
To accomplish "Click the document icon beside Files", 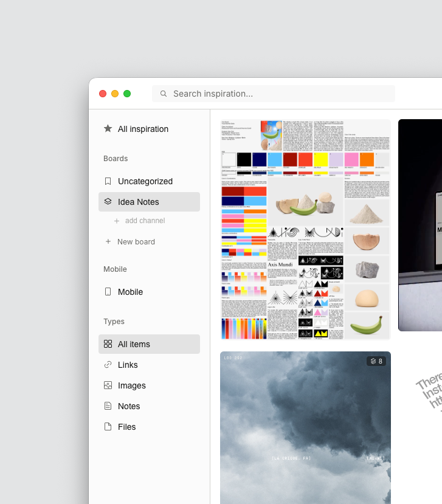I will tap(108, 427).
